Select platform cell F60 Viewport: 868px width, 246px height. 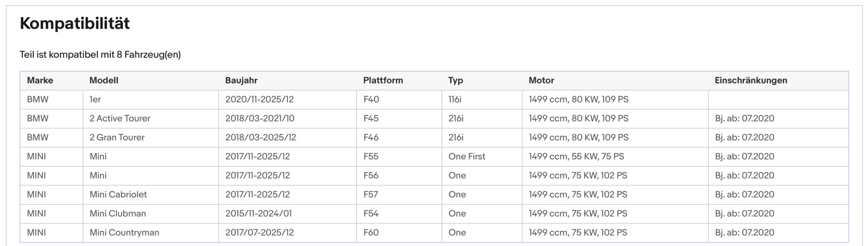399,233
